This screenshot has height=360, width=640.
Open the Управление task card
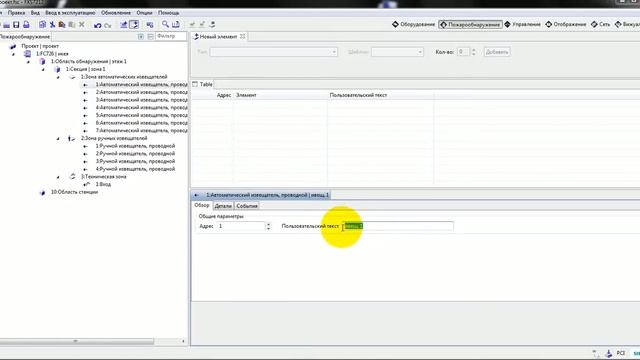(x=522, y=24)
